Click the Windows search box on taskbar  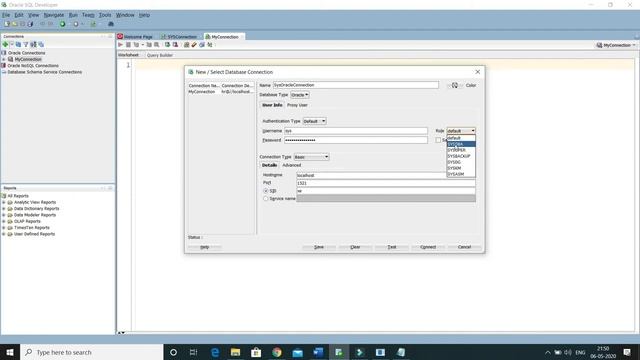click(x=91, y=352)
